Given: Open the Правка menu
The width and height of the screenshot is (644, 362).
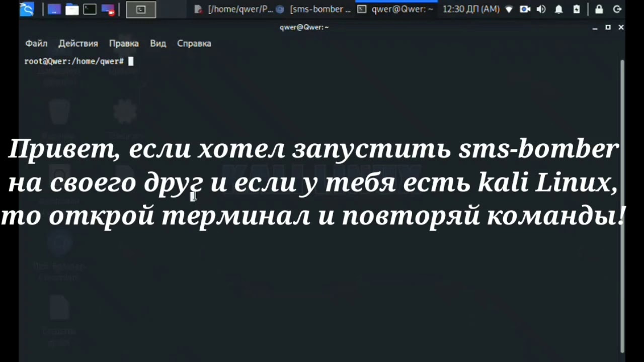Looking at the screenshot, I should [x=124, y=43].
